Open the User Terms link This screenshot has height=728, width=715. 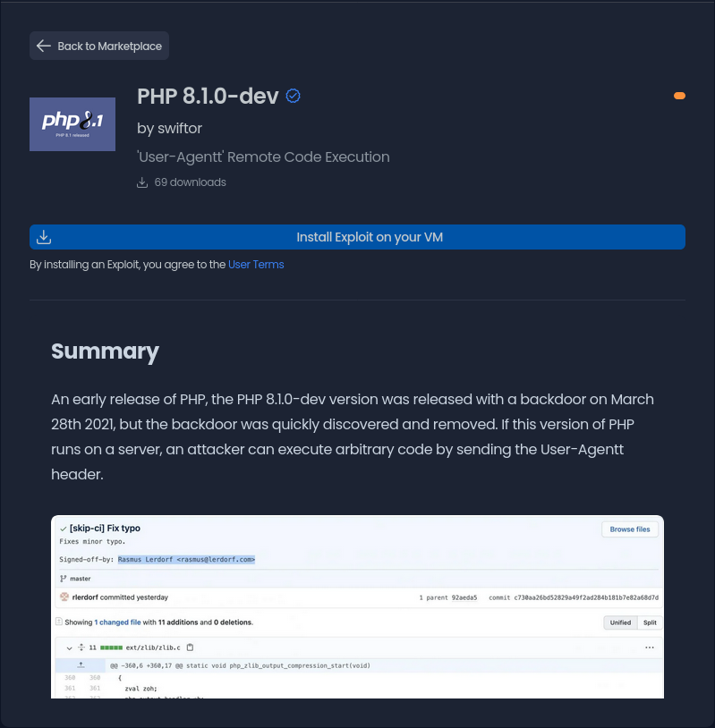click(256, 264)
